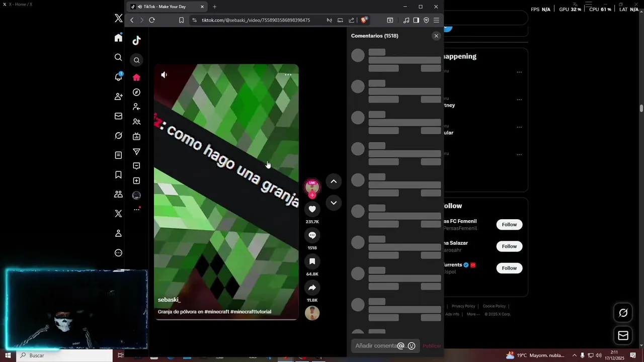Open TikTok Explore compass icon
Screen dimensions: 644x362
coord(136,93)
